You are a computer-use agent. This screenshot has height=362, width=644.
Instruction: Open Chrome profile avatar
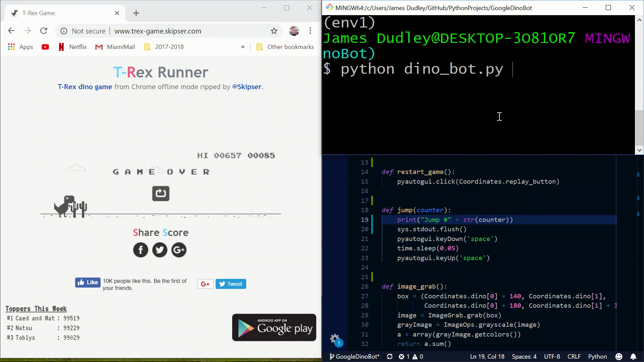click(294, 31)
